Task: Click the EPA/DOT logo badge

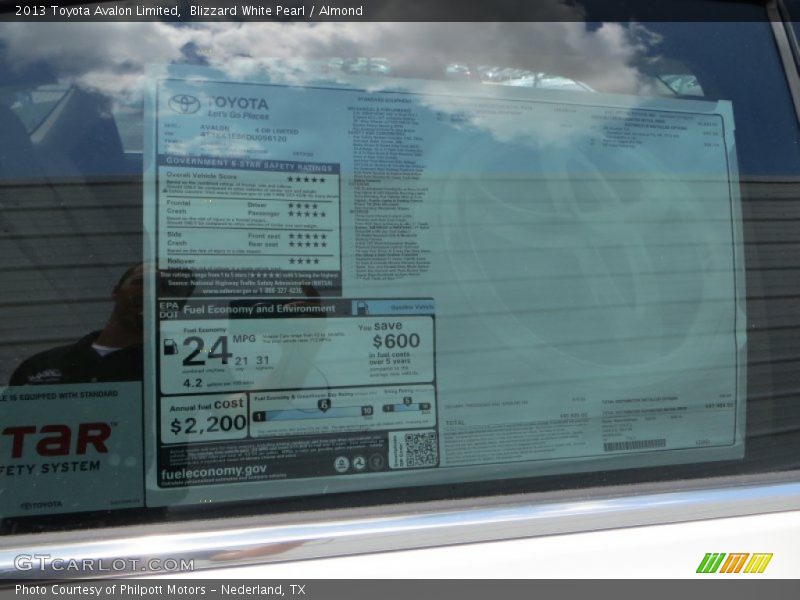Action: coord(169,308)
